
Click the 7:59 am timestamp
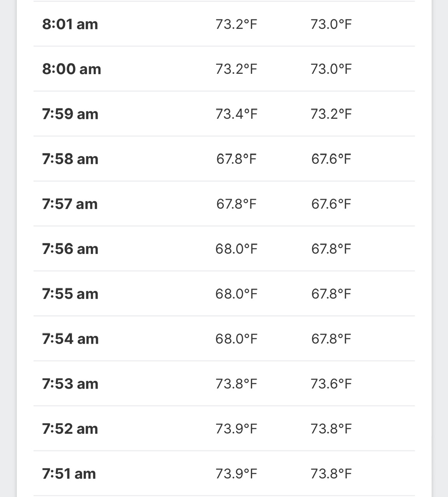(x=70, y=114)
